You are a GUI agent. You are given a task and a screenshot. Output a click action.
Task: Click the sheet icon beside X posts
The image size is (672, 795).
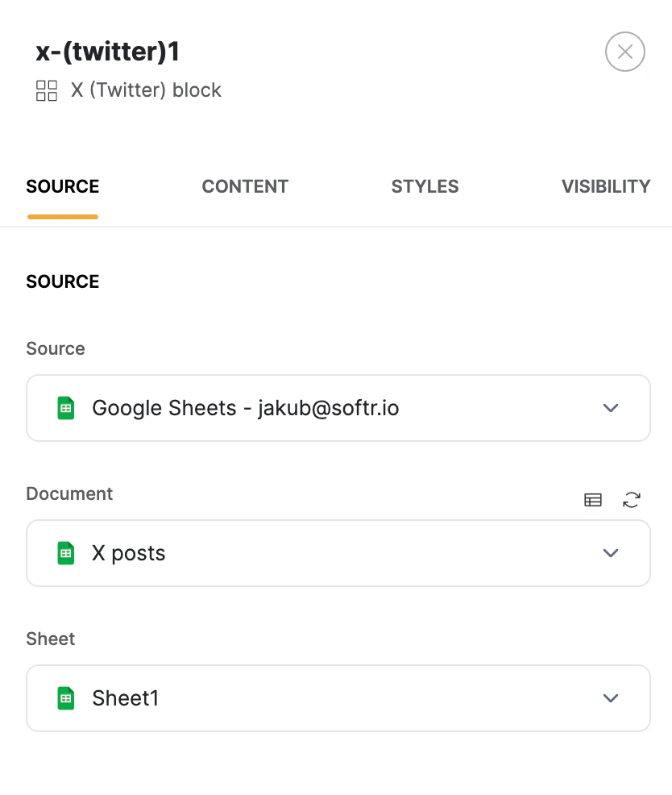(66, 553)
